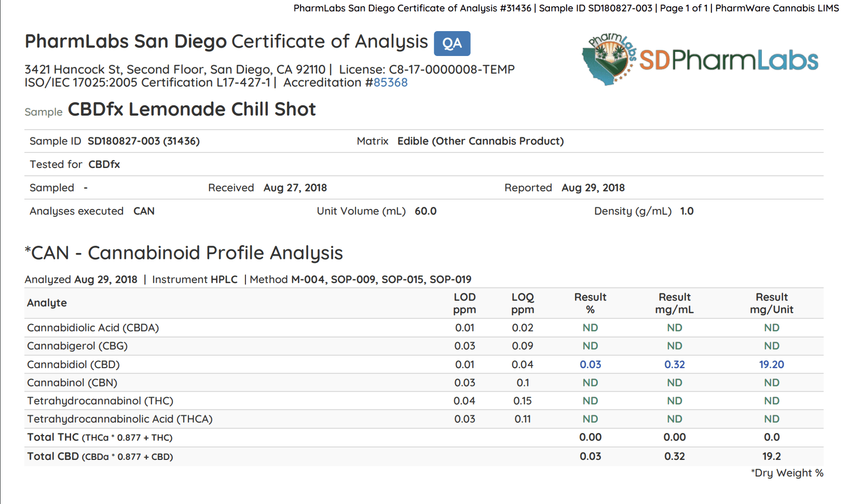Click Sample ID value SD180827-003 (31436)

[x=144, y=141]
